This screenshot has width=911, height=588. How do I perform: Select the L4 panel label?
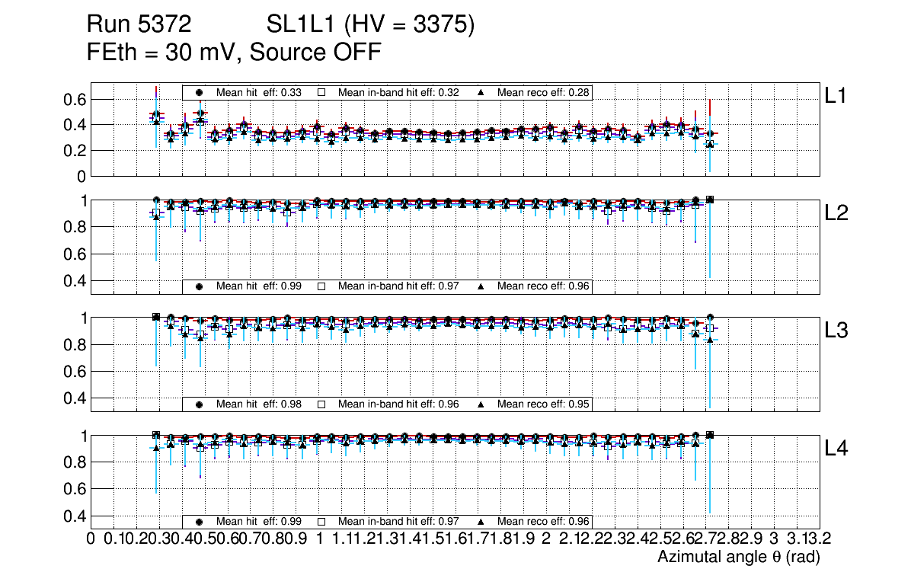[838, 449]
